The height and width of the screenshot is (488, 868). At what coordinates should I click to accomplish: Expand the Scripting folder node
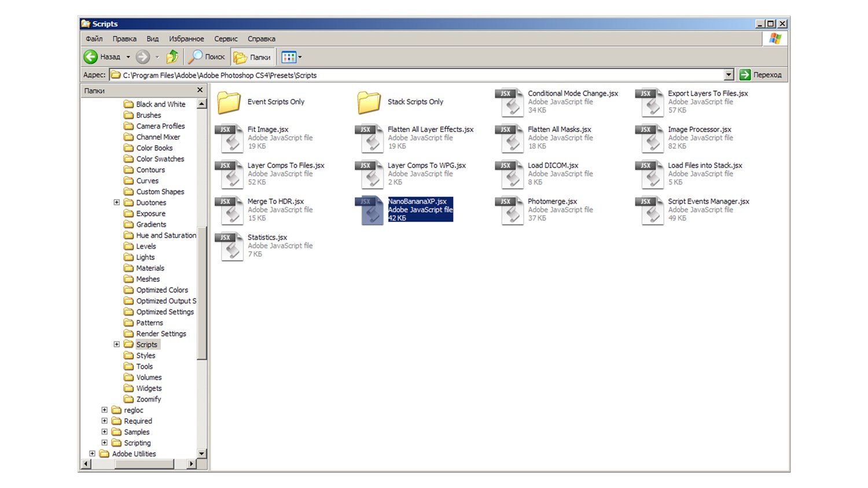[x=104, y=443]
